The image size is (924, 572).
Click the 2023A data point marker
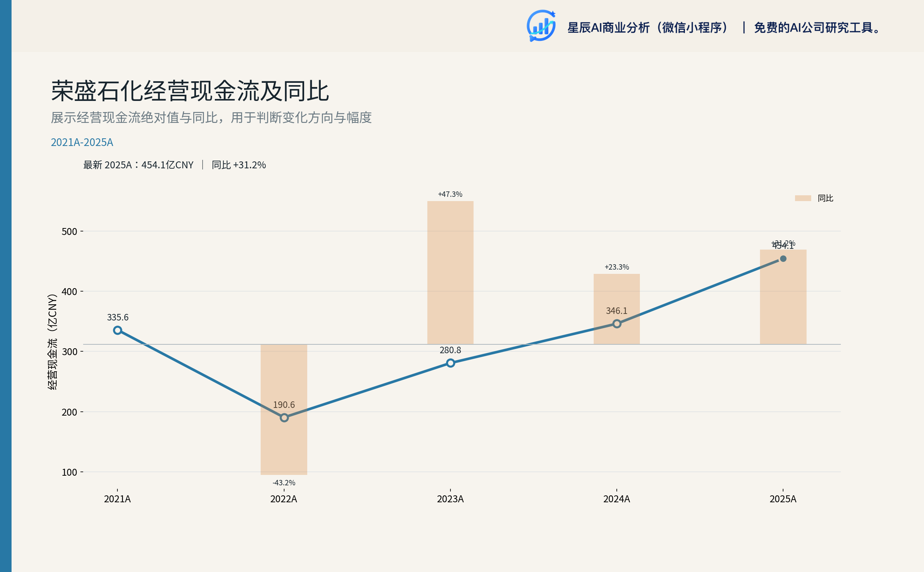point(450,363)
